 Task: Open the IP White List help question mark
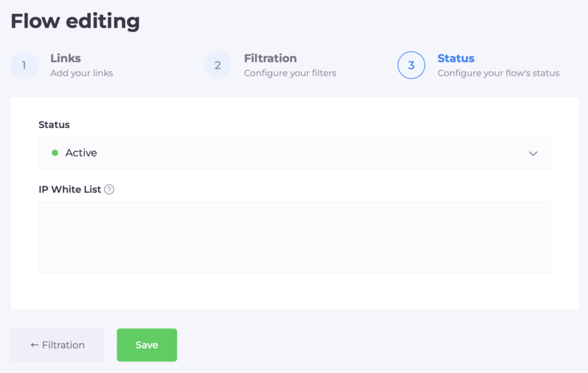pyautogui.click(x=109, y=189)
